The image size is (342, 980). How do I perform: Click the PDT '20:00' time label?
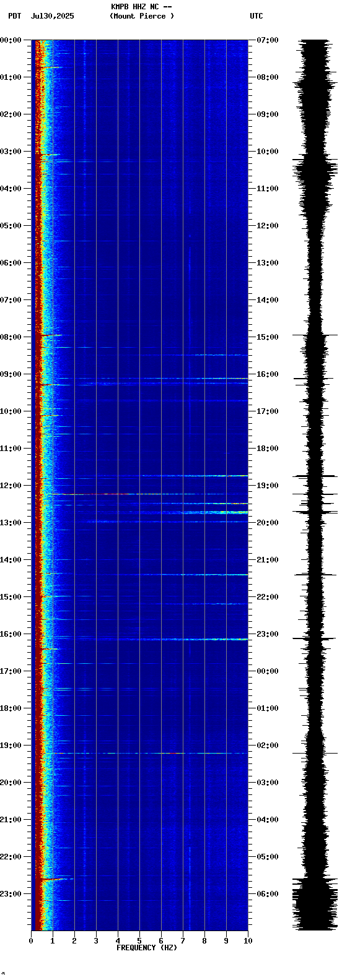11,783
